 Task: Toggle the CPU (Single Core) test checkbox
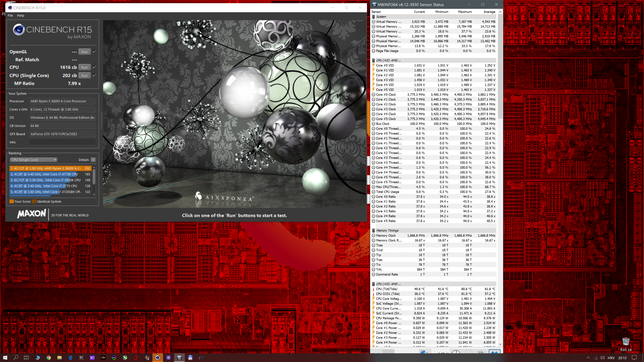tap(94, 75)
